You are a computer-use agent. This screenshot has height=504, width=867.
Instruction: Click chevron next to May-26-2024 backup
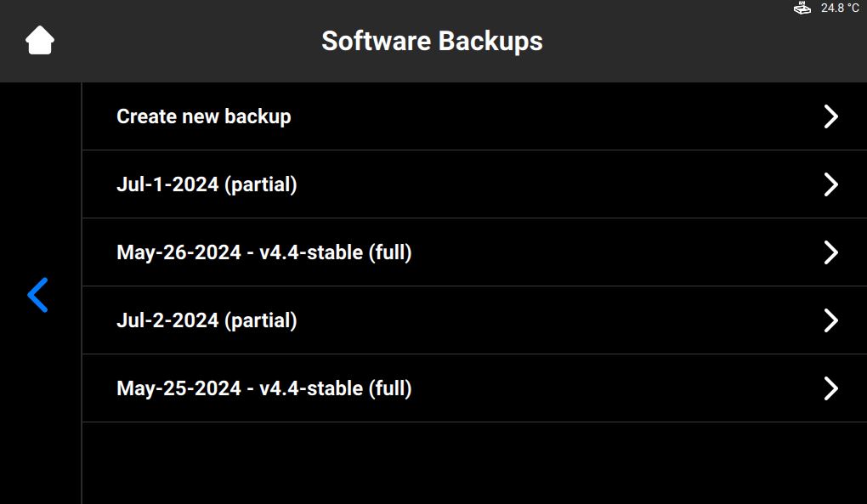coord(831,252)
